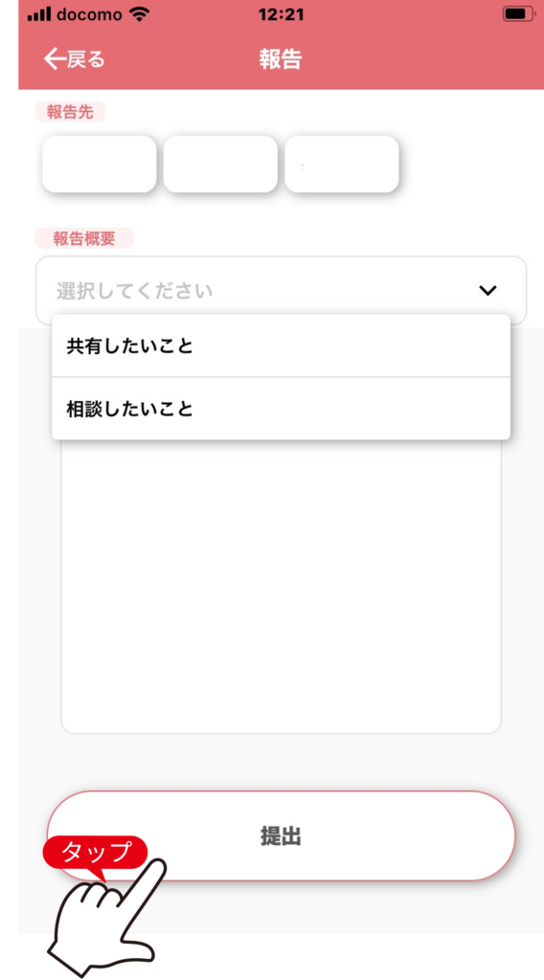Tap the cellular signal bars icon

[38, 14]
